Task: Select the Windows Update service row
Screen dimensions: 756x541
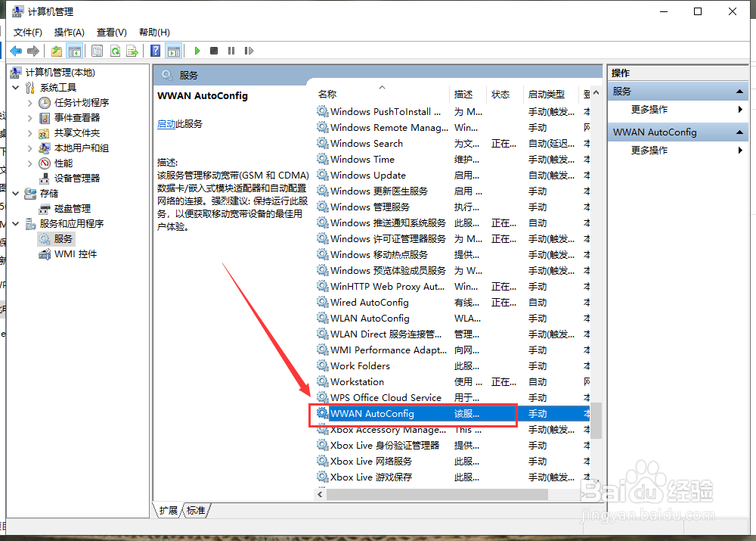Action: tap(453, 176)
